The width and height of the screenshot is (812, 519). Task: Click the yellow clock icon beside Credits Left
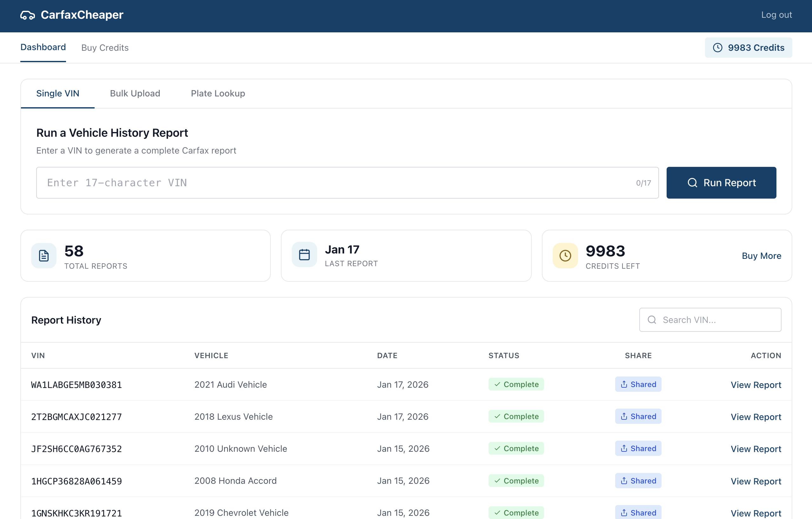pos(565,256)
